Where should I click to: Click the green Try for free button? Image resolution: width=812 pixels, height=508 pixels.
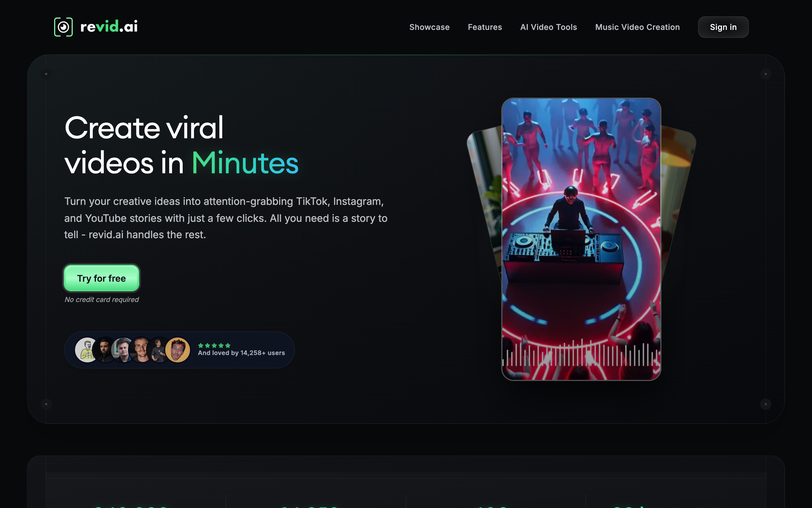tap(101, 278)
